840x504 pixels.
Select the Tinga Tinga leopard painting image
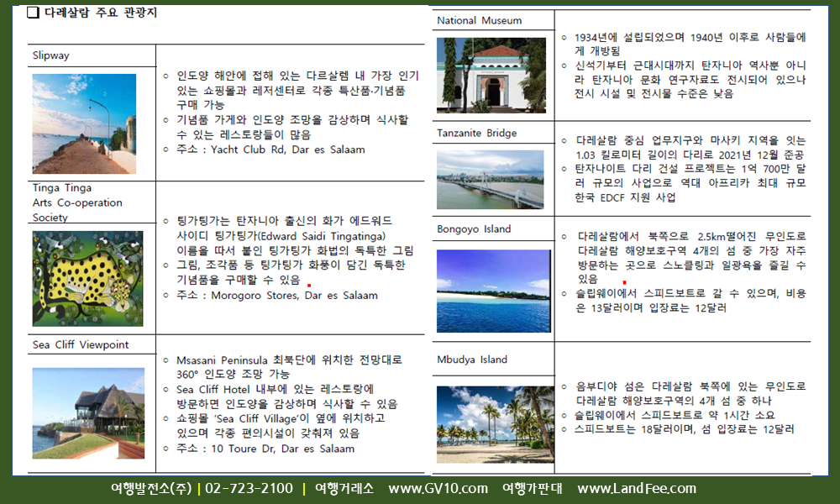87,279
